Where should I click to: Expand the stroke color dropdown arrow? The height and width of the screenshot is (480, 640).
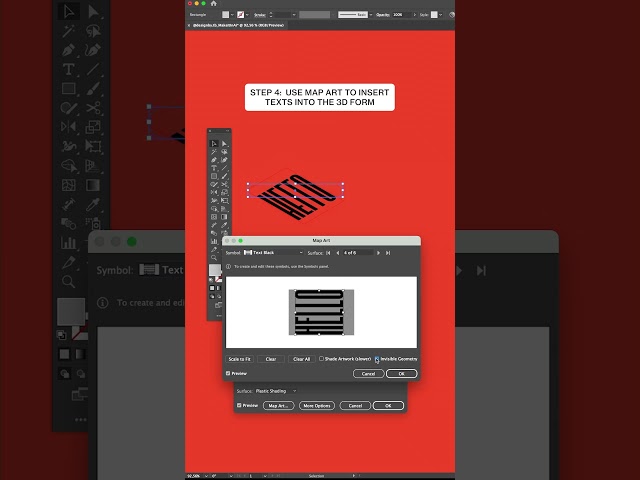point(247,15)
